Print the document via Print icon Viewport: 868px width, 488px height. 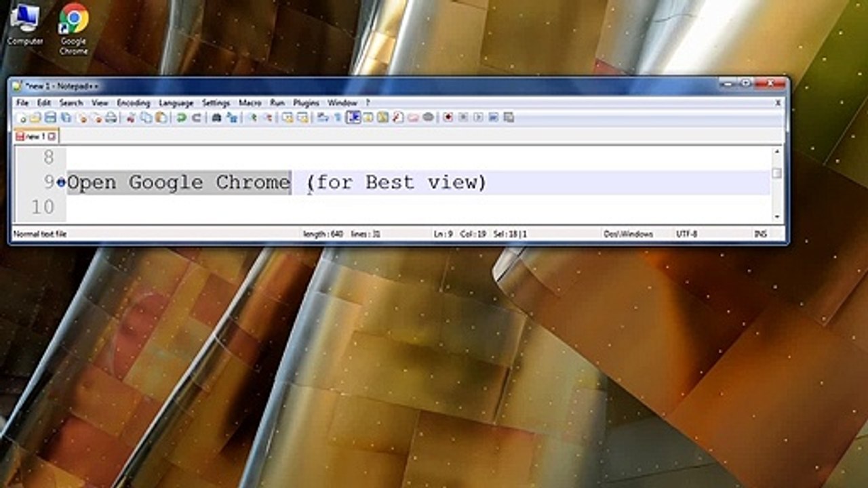(x=111, y=117)
